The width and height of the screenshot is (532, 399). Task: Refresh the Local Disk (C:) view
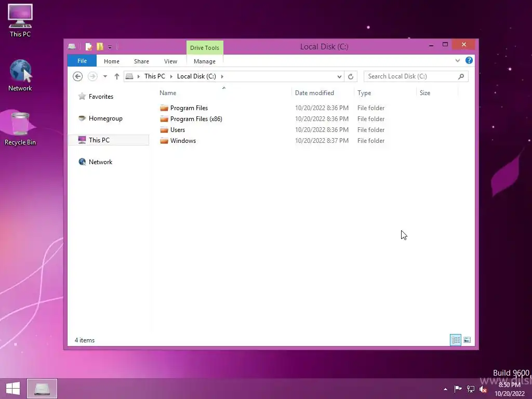351,77
